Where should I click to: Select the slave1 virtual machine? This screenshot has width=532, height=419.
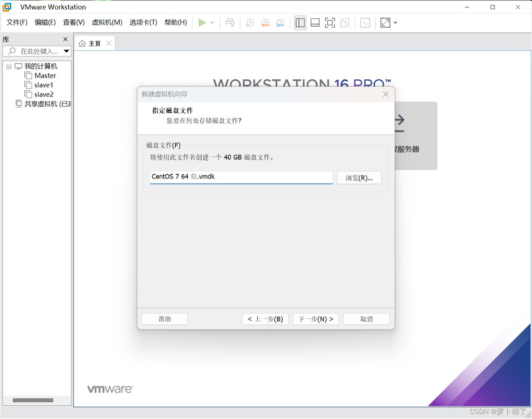[x=44, y=85]
